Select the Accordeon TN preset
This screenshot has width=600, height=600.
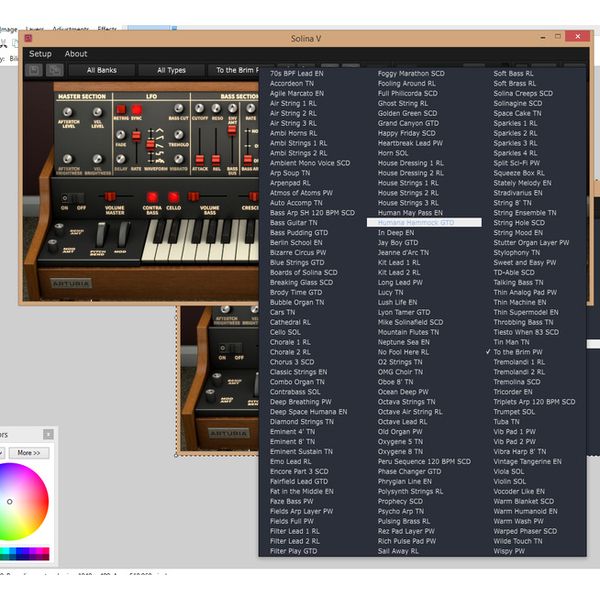click(x=292, y=83)
